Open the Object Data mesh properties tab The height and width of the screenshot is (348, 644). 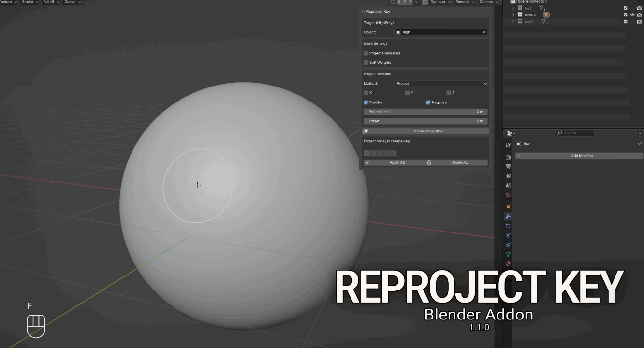point(508,254)
